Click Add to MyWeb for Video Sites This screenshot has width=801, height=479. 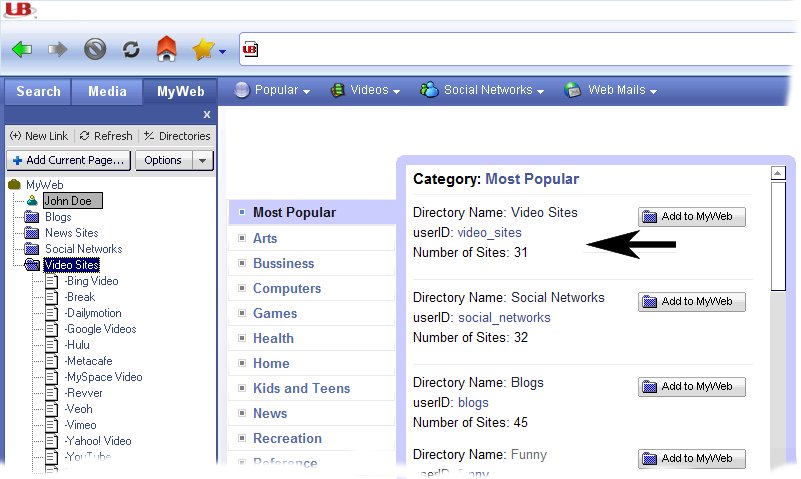(692, 217)
